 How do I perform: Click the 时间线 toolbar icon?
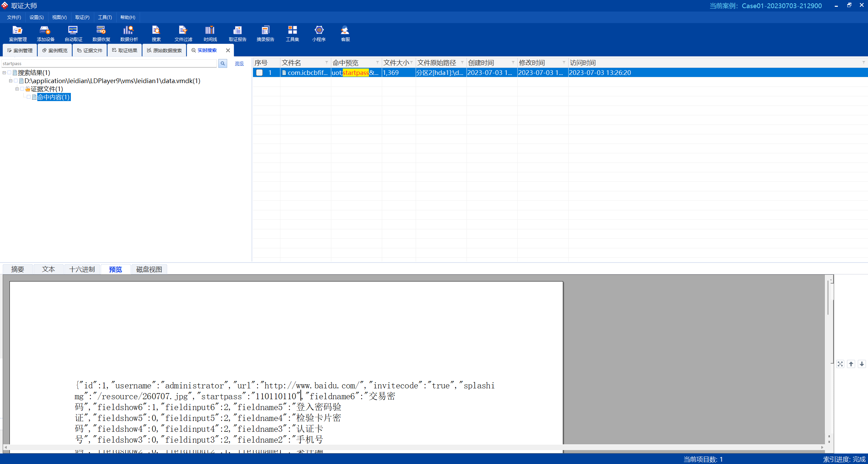210,33
